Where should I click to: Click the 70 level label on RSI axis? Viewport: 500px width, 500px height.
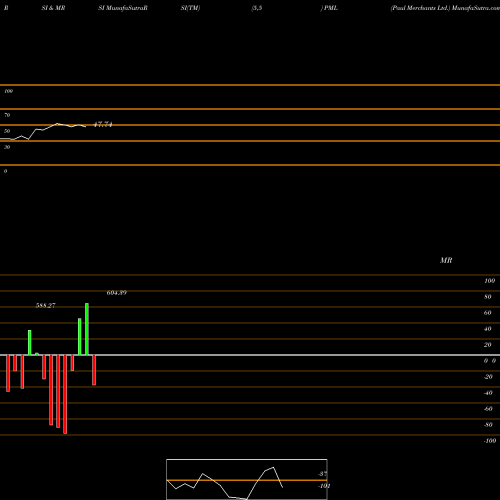7,115
